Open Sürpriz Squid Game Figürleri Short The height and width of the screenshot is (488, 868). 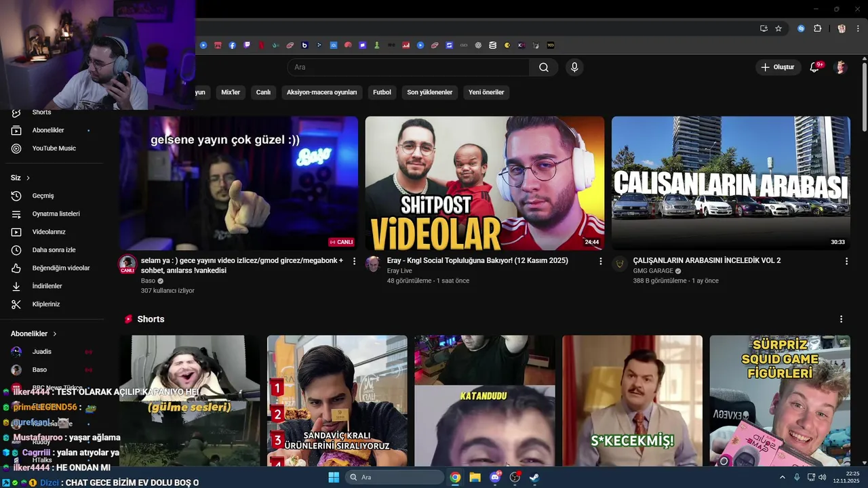click(780, 401)
